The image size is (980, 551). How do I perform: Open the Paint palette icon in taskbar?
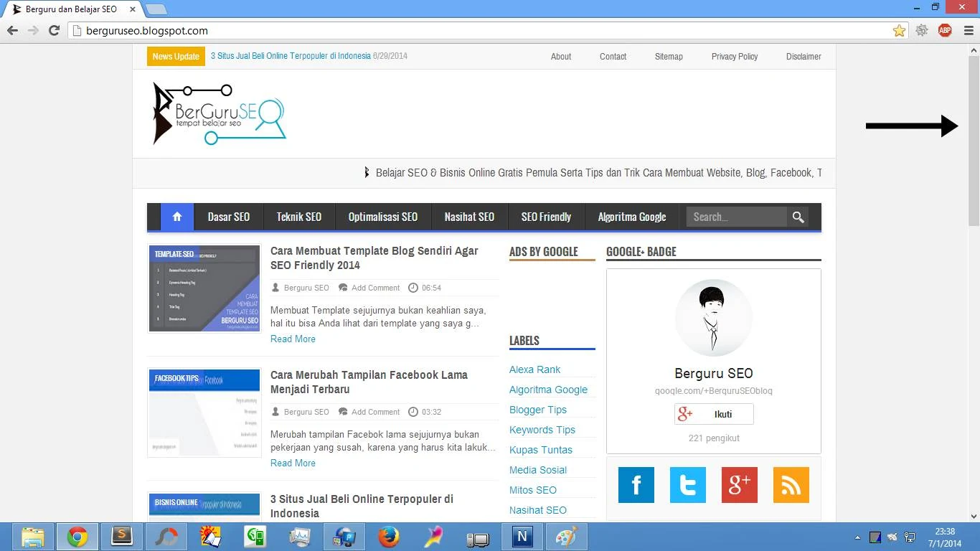click(x=567, y=537)
